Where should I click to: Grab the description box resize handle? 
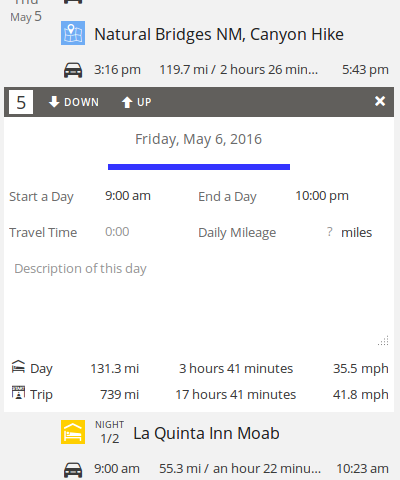[x=384, y=341]
